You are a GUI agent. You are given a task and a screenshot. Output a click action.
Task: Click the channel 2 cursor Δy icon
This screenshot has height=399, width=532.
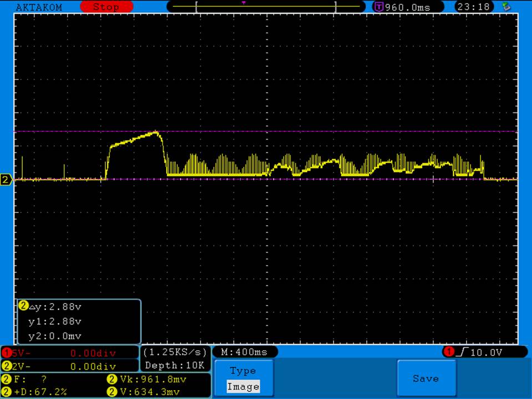click(23, 305)
